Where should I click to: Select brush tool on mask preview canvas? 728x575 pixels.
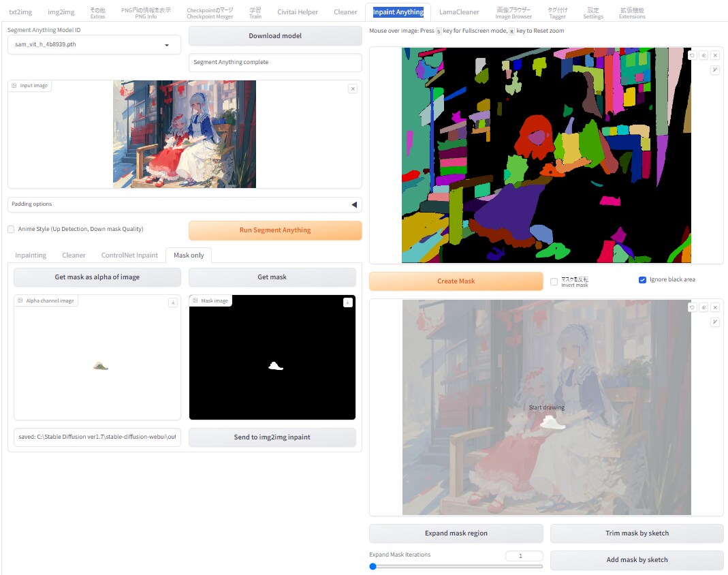tap(715, 322)
